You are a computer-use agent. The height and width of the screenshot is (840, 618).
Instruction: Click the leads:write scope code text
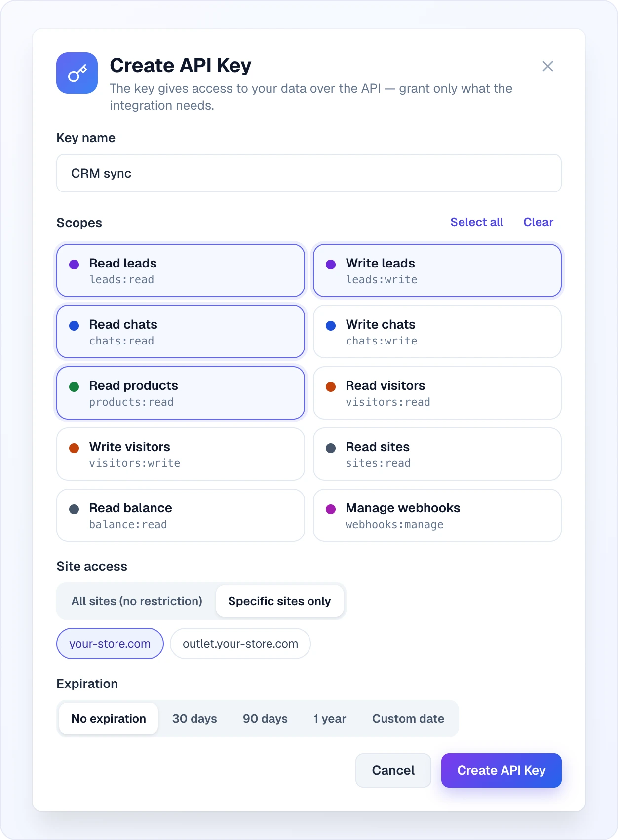pyautogui.click(x=382, y=280)
